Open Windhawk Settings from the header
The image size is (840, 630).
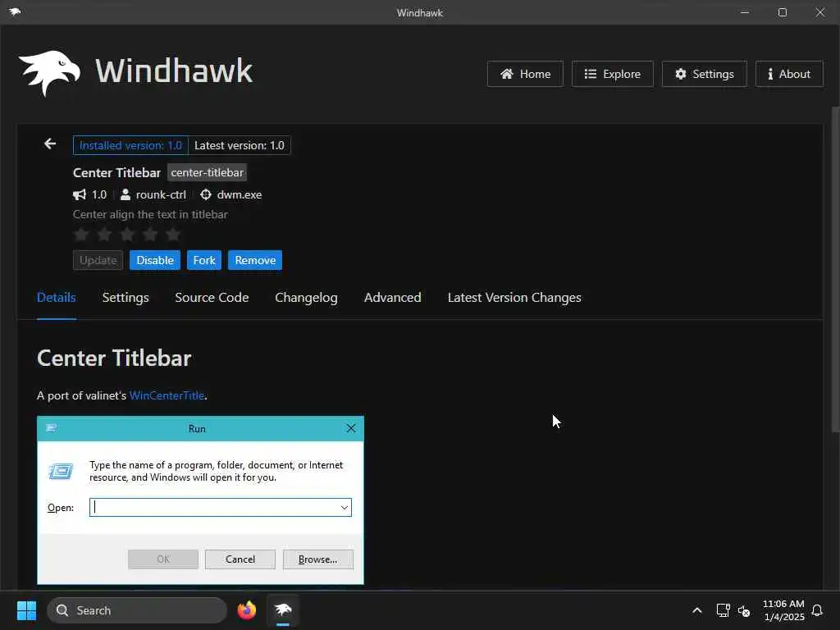[704, 74]
